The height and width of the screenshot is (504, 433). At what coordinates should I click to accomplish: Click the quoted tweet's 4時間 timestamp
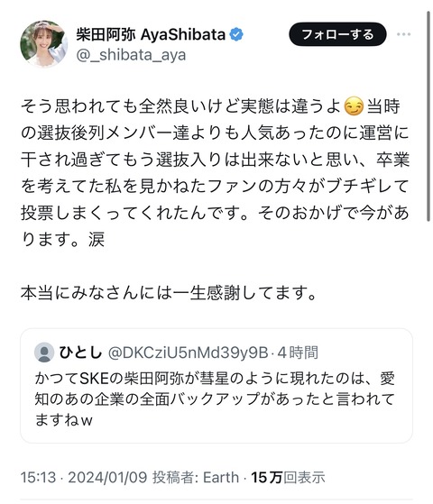tap(298, 353)
